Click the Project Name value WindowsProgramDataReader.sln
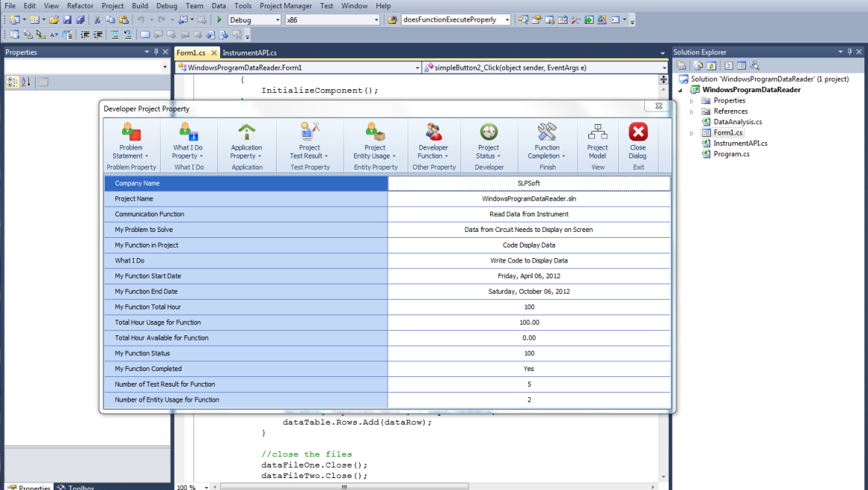868x490 pixels. point(530,199)
